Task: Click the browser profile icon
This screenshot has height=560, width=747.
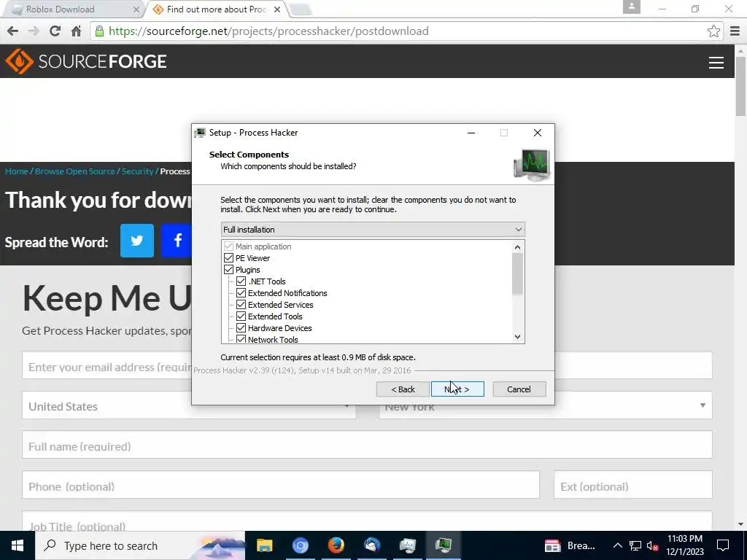Action: (x=631, y=7)
